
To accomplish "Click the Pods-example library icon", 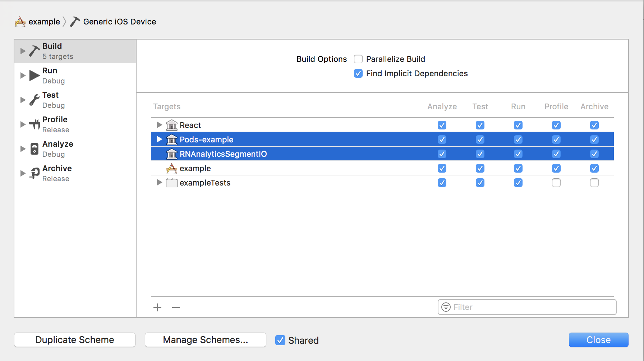I will tap(172, 140).
